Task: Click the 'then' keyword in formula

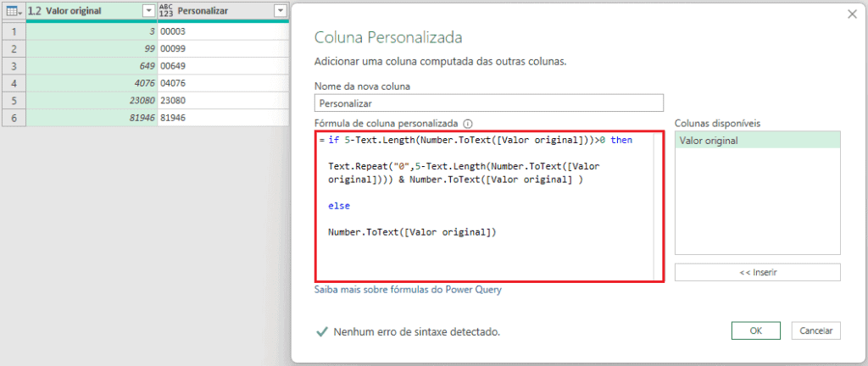Action: (x=621, y=141)
